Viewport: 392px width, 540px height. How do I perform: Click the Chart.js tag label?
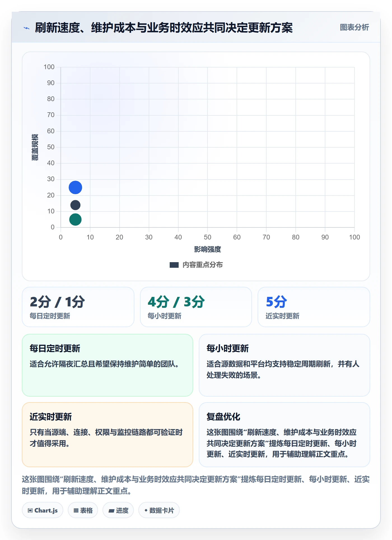click(x=46, y=510)
